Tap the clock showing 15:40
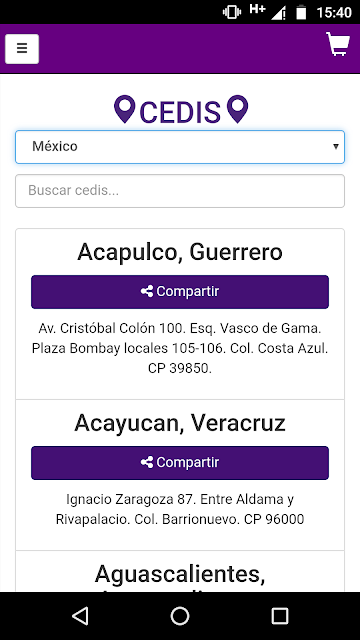Viewport: 360px width, 640px height. coord(334,13)
